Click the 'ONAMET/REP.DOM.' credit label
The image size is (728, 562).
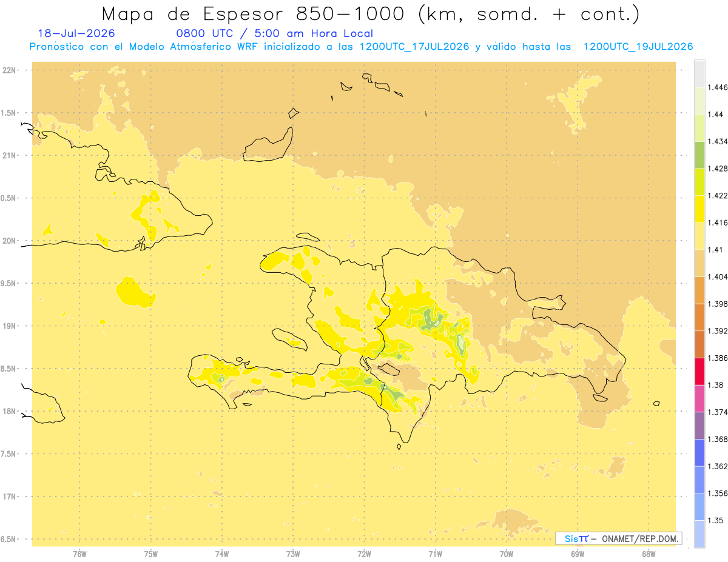coord(642,538)
